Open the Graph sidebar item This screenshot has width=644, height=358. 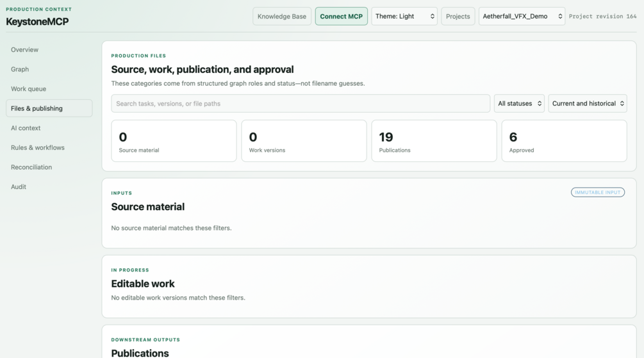click(49, 69)
